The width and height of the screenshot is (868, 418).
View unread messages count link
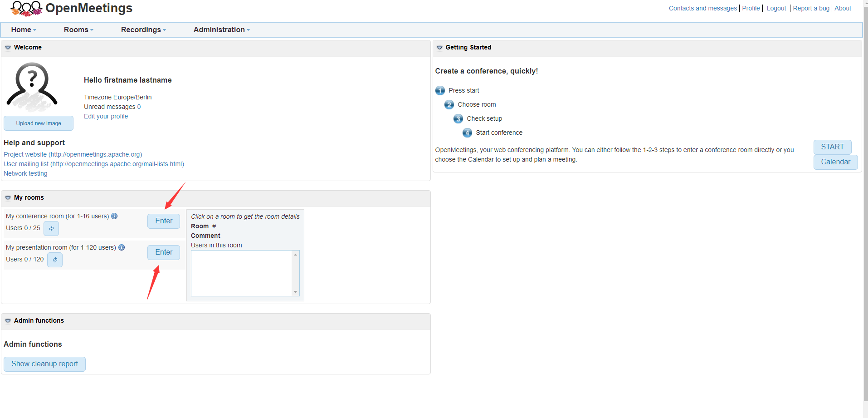[139, 107]
